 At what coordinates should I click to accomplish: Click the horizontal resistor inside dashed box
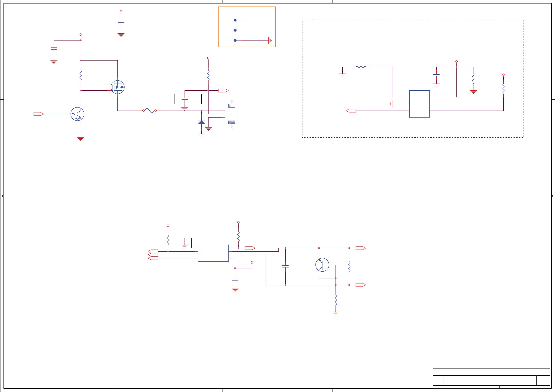pos(361,67)
